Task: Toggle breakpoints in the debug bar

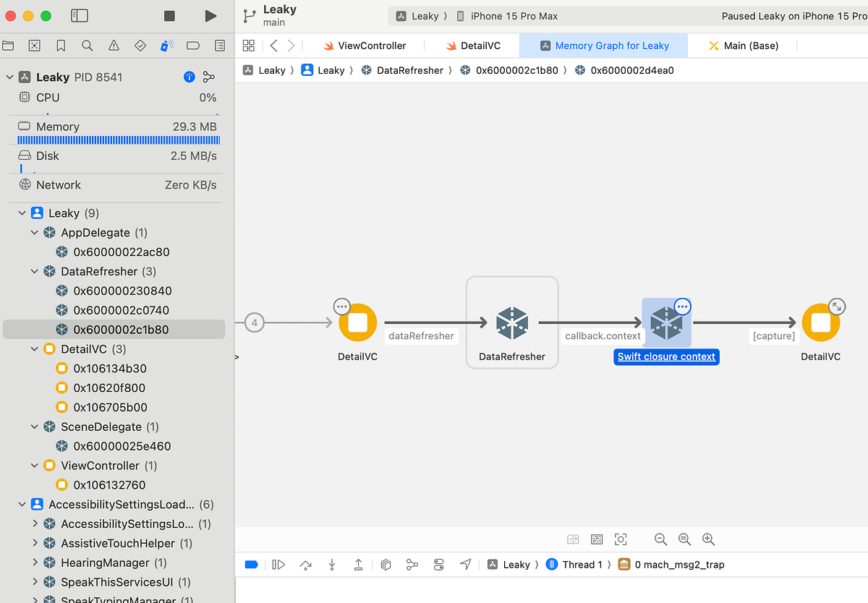Action: tap(251, 564)
